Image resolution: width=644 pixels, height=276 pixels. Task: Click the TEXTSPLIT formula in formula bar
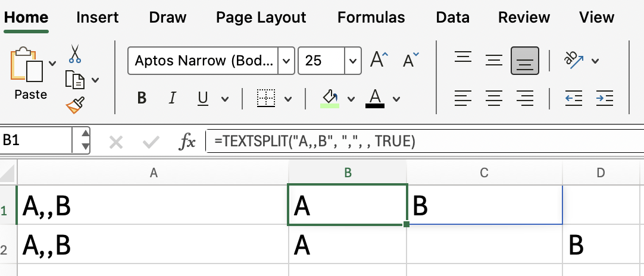click(315, 142)
